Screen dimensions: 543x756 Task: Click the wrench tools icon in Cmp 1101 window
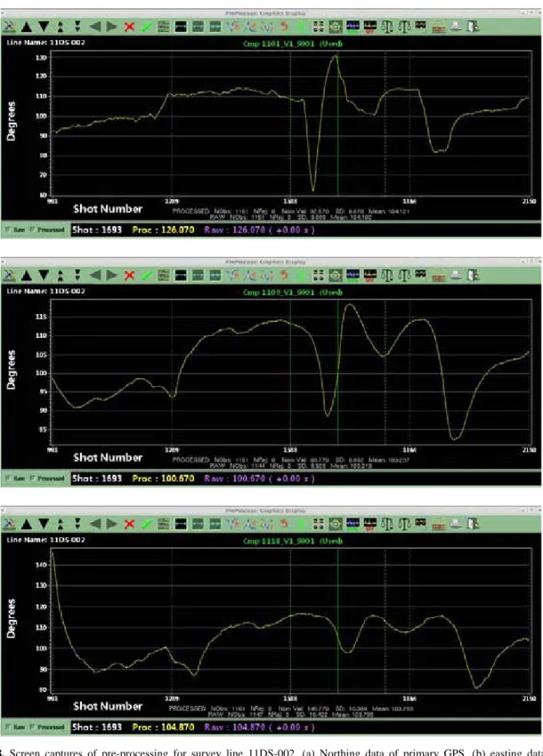click(9, 27)
